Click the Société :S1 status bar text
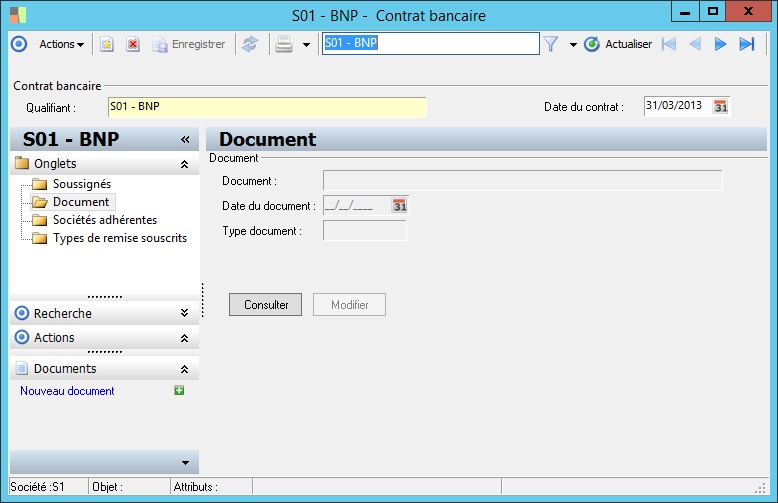778x503 pixels. [x=38, y=487]
